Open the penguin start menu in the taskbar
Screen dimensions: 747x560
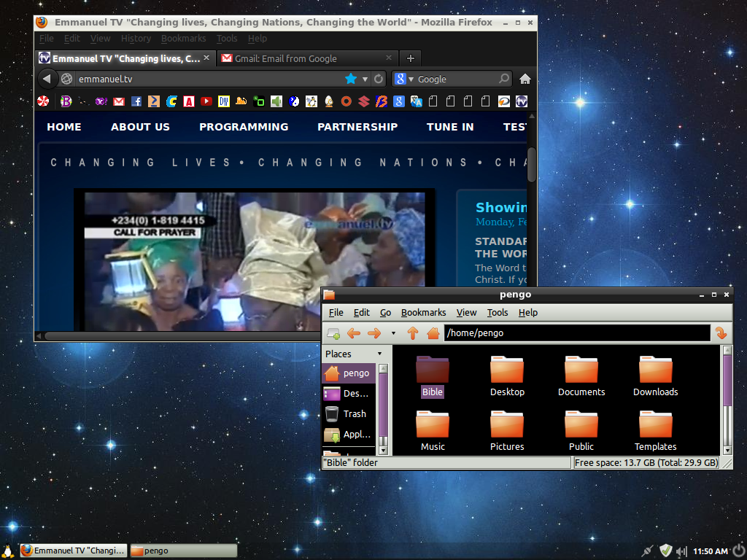click(x=7, y=551)
